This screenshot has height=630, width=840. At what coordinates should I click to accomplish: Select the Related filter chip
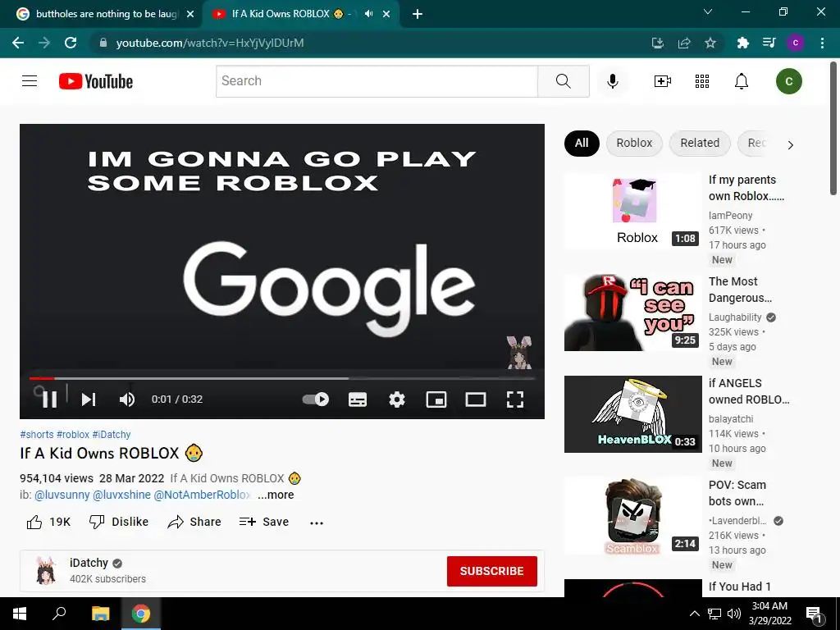tap(700, 143)
